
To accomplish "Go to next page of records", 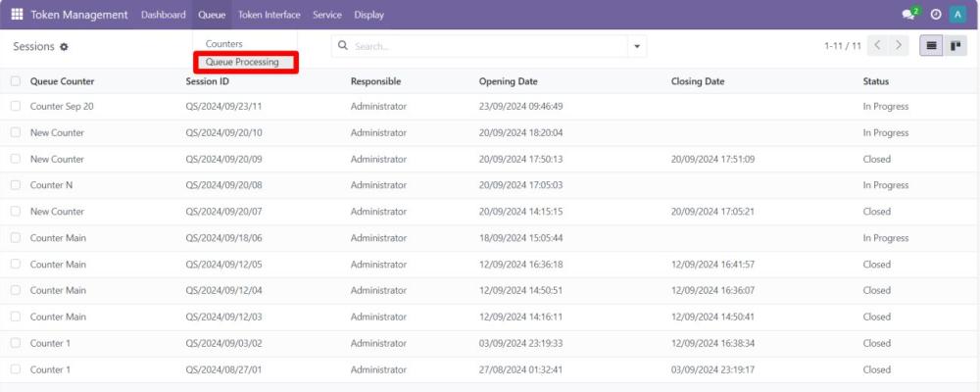I will (900, 46).
